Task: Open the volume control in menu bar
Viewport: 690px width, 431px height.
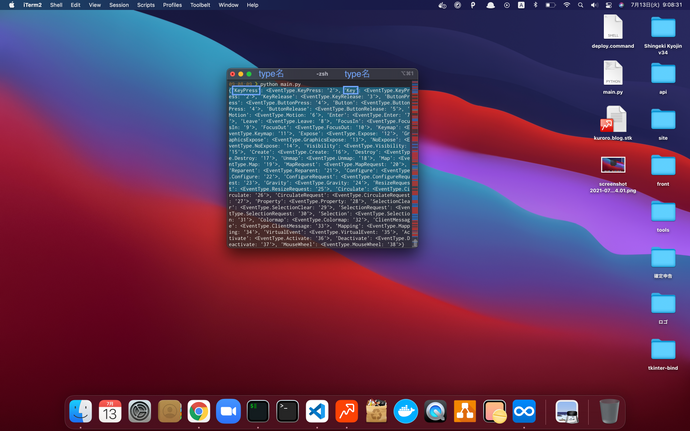Action: [x=594, y=5]
